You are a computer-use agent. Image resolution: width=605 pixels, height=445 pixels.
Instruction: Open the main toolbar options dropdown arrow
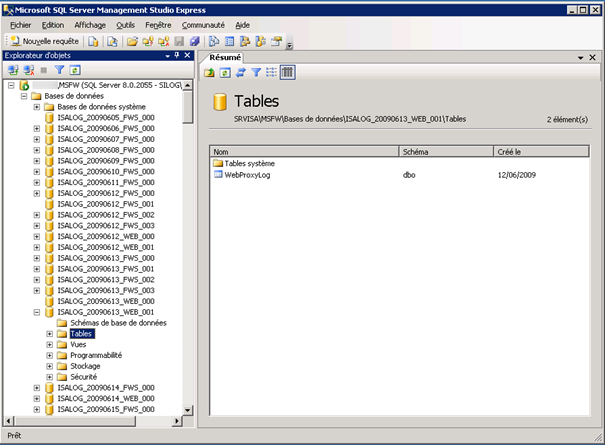(x=289, y=45)
